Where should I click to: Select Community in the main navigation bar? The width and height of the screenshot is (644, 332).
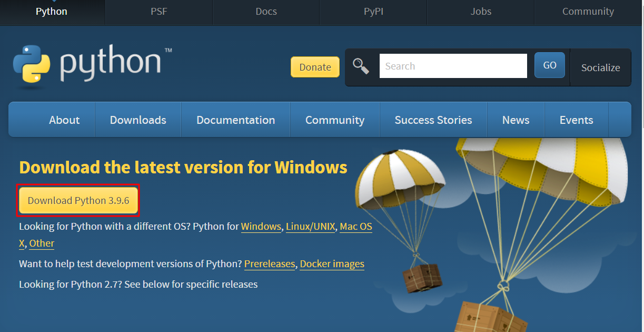(x=334, y=120)
